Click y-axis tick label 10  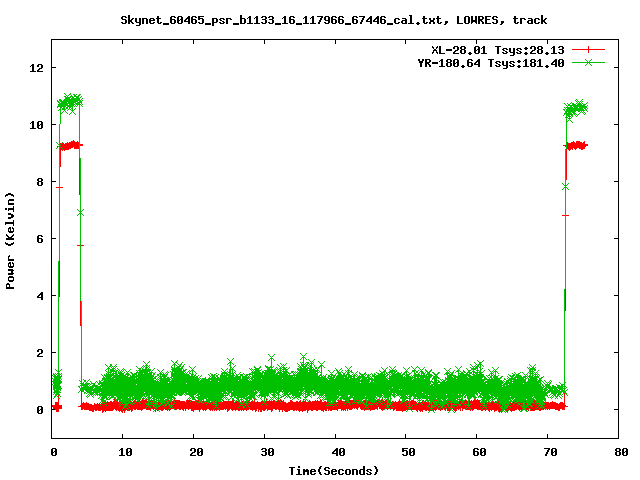(x=37, y=125)
